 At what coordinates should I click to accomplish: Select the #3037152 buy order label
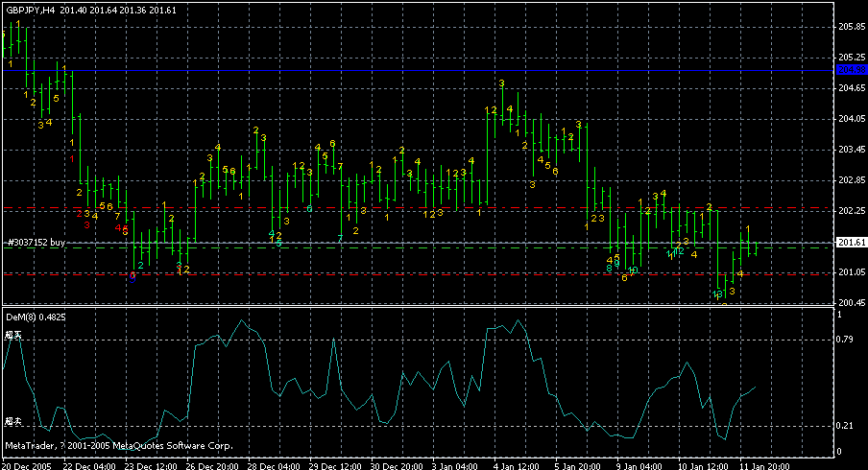[x=36, y=244]
